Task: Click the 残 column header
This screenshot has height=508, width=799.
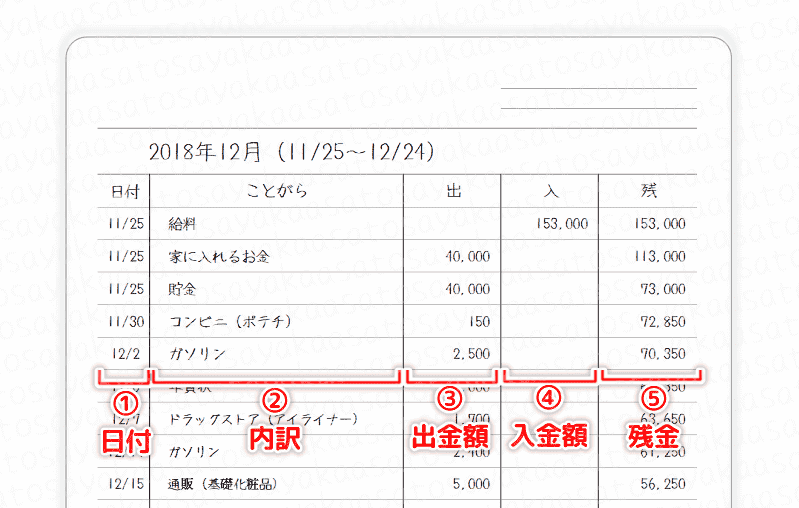Action: (x=649, y=191)
